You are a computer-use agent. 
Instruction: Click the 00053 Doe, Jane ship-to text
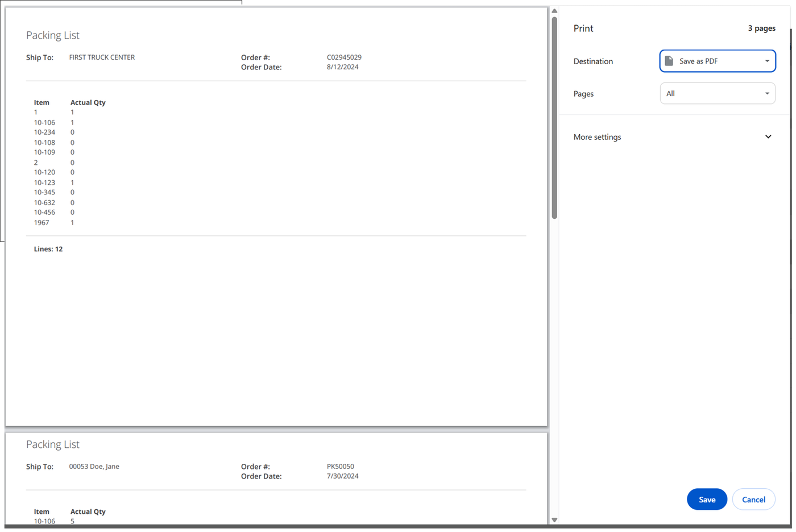coord(94,467)
